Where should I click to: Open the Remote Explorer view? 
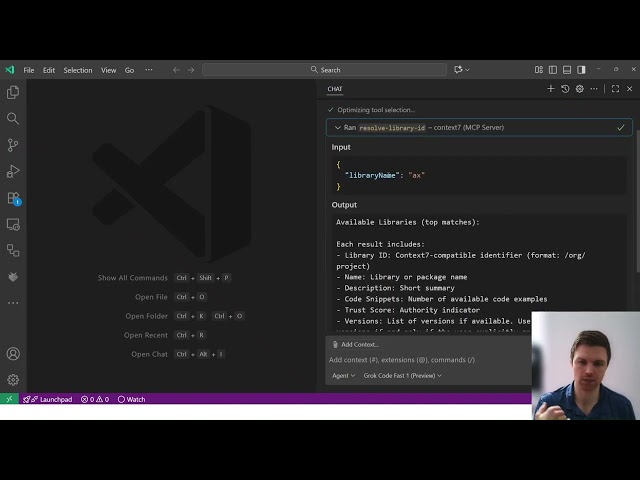click(13, 224)
